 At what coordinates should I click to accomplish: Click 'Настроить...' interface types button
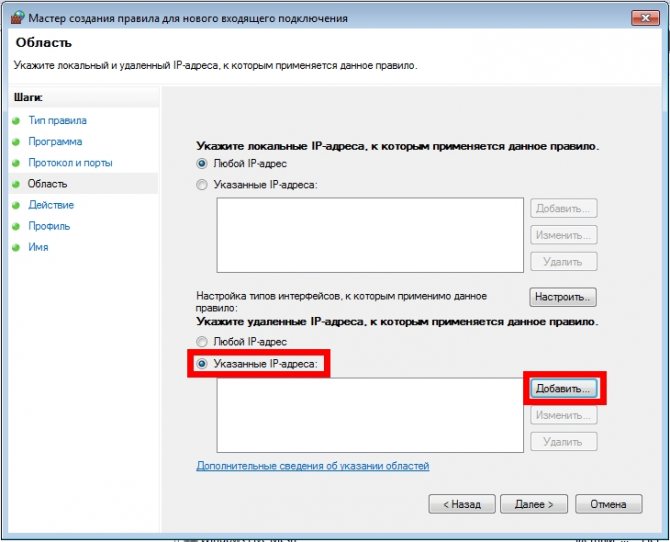pos(563,297)
